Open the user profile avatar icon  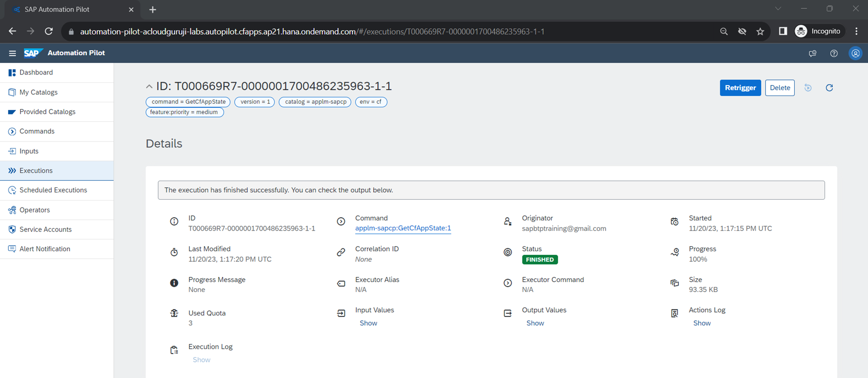pos(855,53)
